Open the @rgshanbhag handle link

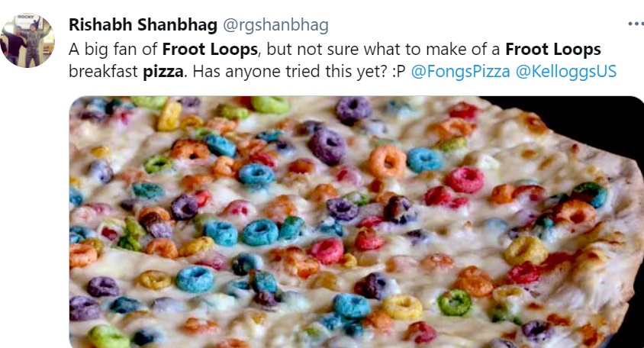pos(275,25)
